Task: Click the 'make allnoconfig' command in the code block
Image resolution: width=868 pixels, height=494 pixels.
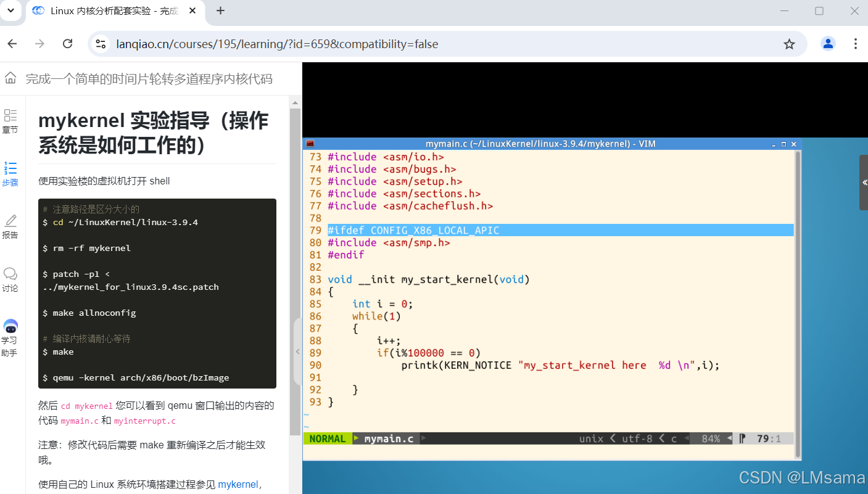Action: tap(94, 313)
